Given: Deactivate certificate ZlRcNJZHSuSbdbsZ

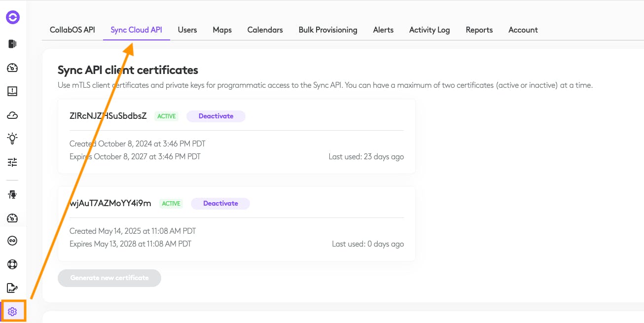Looking at the screenshot, I should point(216,116).
